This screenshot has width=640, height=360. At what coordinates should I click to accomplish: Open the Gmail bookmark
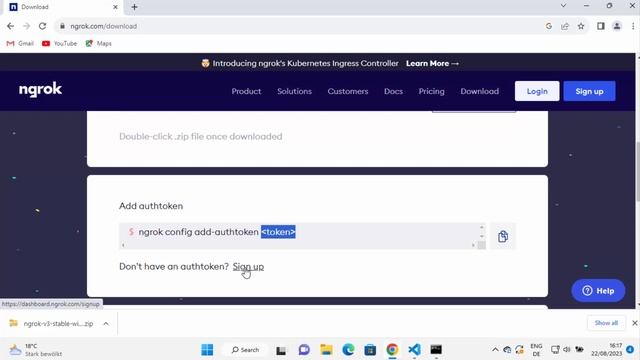pyautogui.click(x=20, y=43)
